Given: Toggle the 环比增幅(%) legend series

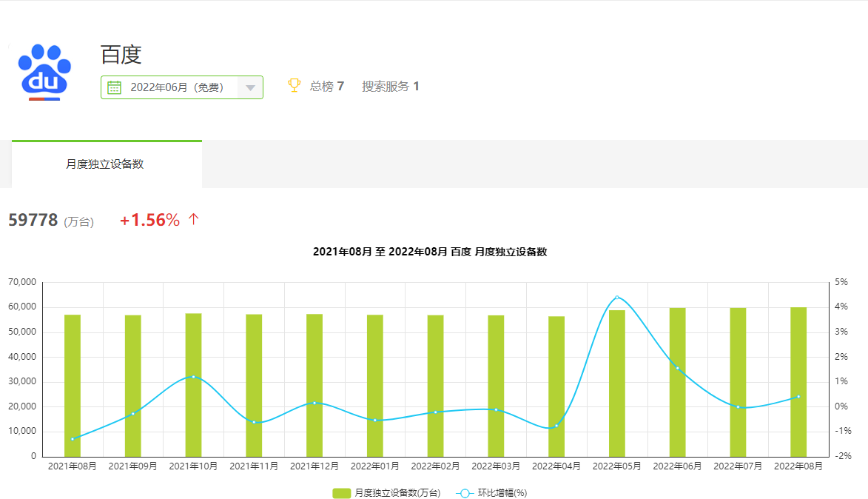Looking at the screenshot, I should tap(491, 493).
